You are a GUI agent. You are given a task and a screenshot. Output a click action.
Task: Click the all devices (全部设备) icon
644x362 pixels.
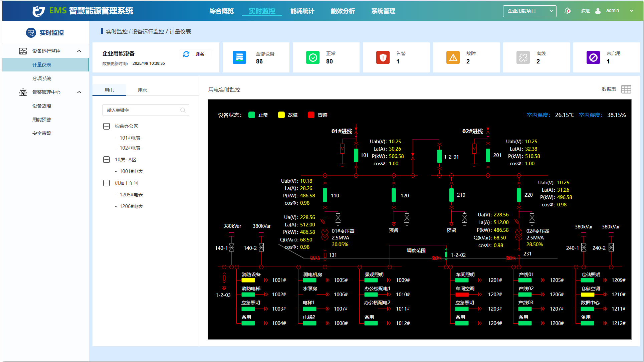(239, 57)
